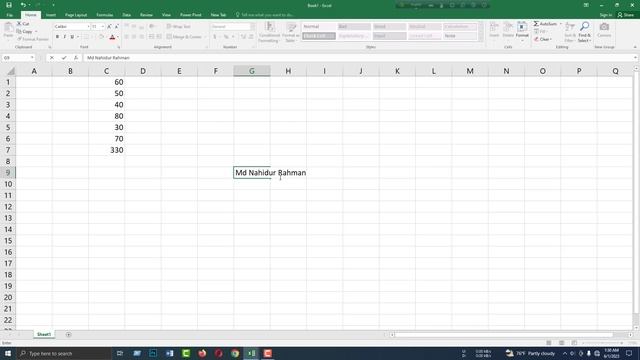
Task: Click cell containing 80
Action: tap(107, 116)
